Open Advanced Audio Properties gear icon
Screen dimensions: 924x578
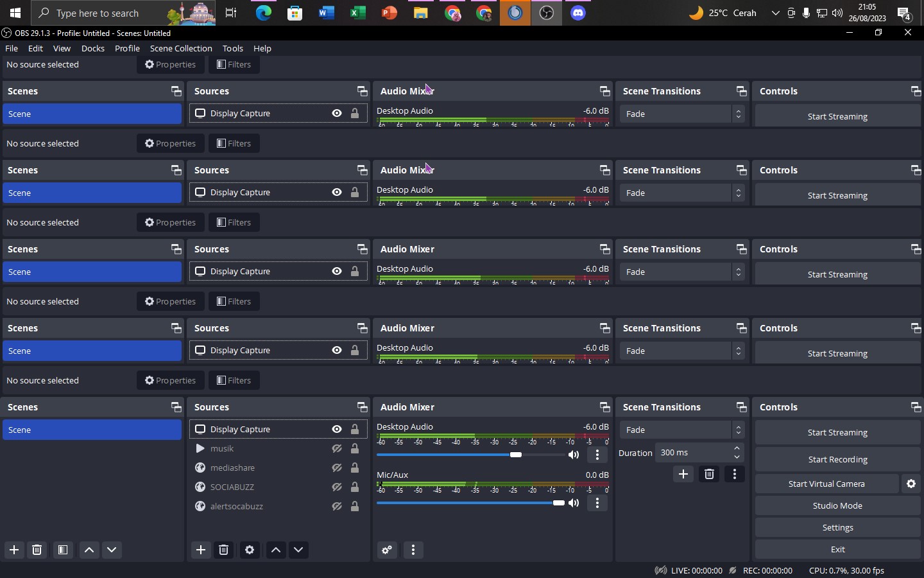(387, 550)
